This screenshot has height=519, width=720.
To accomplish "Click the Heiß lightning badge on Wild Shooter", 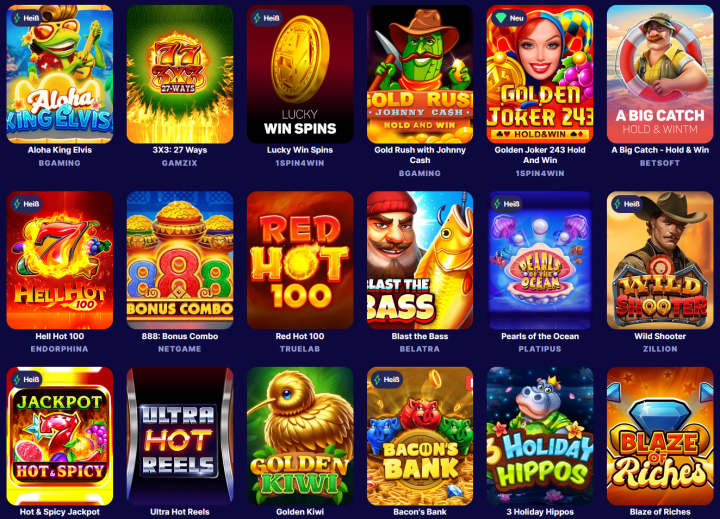I will 627,204.
